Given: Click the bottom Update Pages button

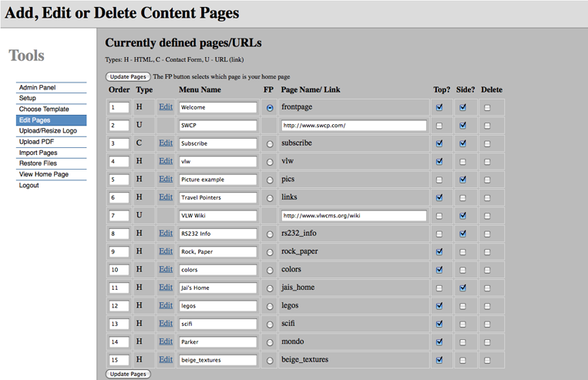Looking at the screenshot, I should (128, 374).
